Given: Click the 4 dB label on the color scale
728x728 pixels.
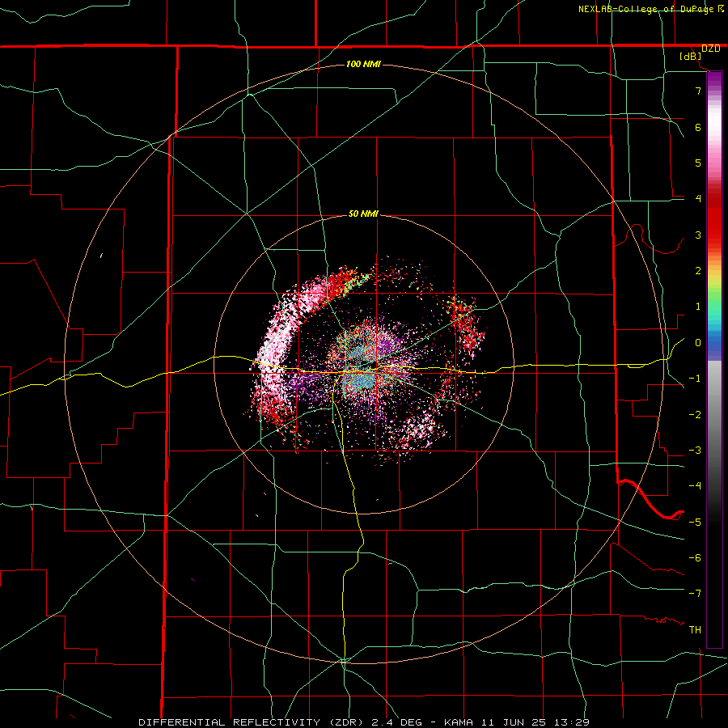Looking at the screenshot, I should coord(698,199).
